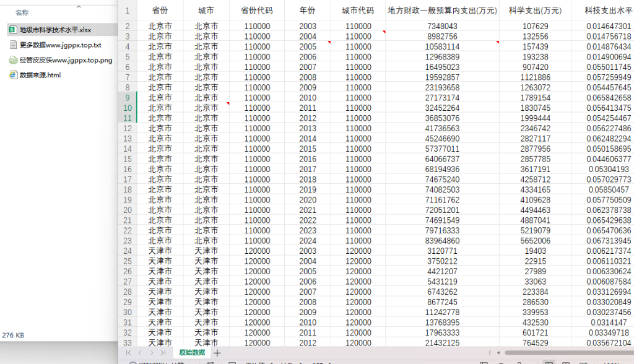Viewport: 634px width, 364px height.
Task: Click the cell with value 132556
Action: click(536, 37)
